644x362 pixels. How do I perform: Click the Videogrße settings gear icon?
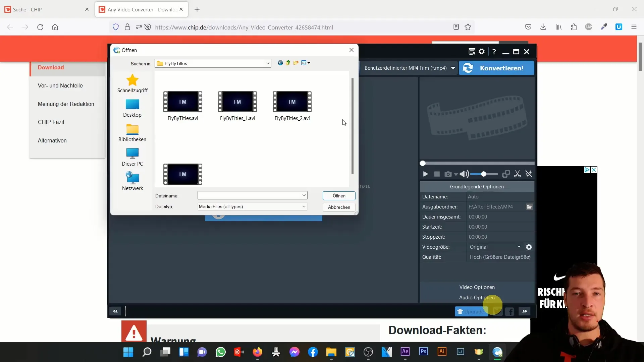pyautogui.click(x=529, y=247)
